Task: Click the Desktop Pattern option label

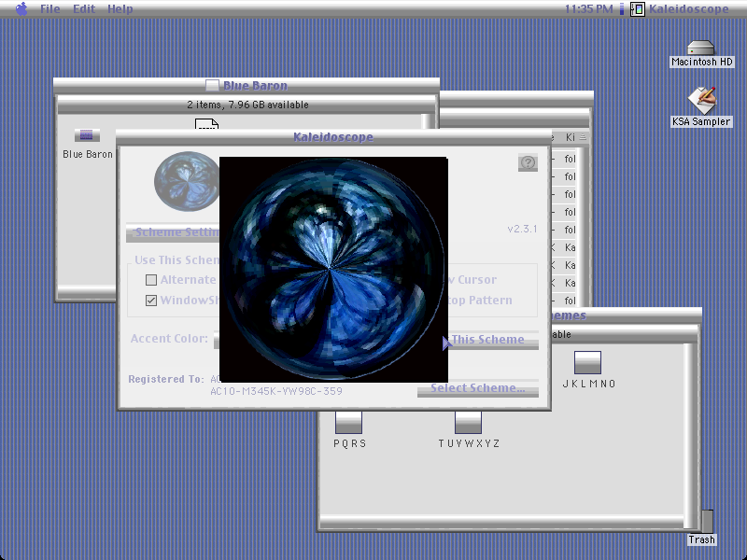Action: pyautogui.click(x=480, y=301)
